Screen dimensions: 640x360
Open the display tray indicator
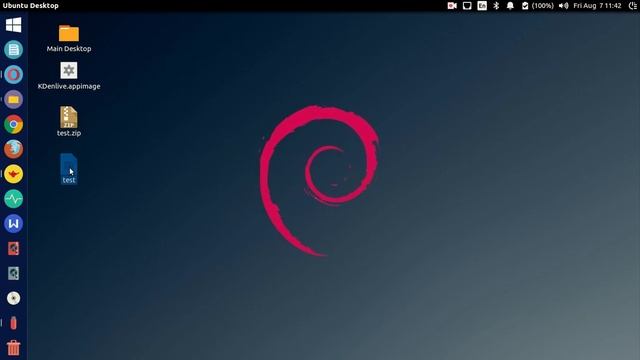coord(467,6)
